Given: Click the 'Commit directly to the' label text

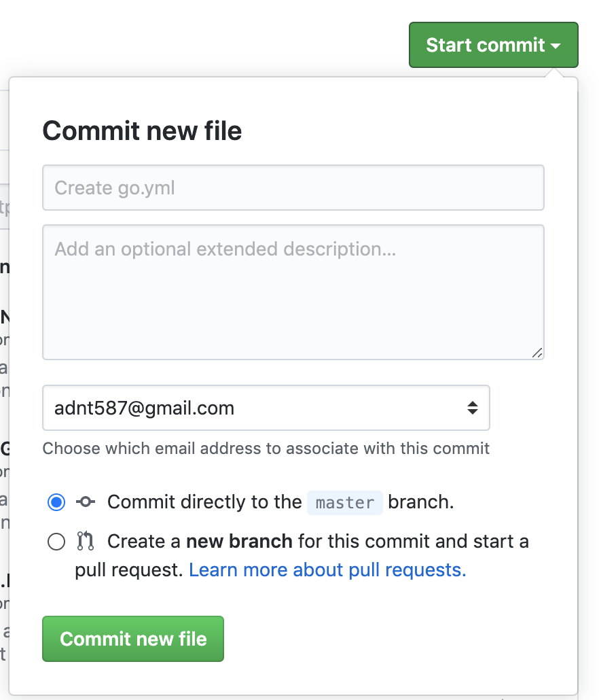Looking at the screenshot, I should click(x=204, y=502).
